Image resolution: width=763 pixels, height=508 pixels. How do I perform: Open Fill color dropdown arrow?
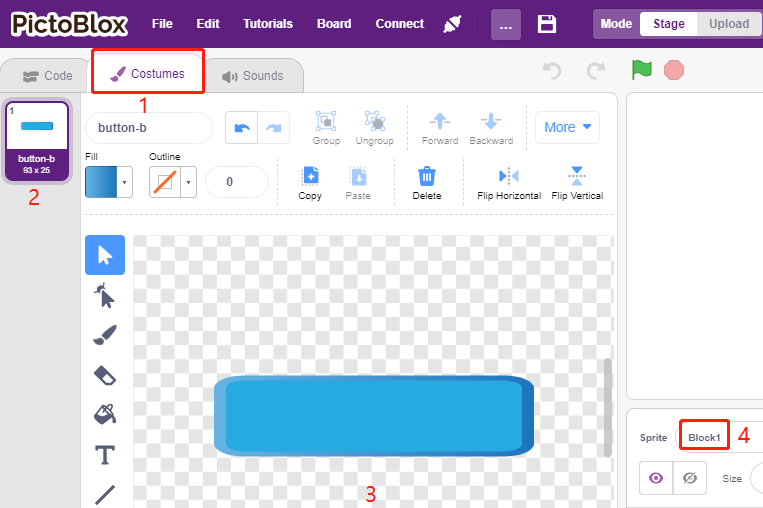click(125, 182)
